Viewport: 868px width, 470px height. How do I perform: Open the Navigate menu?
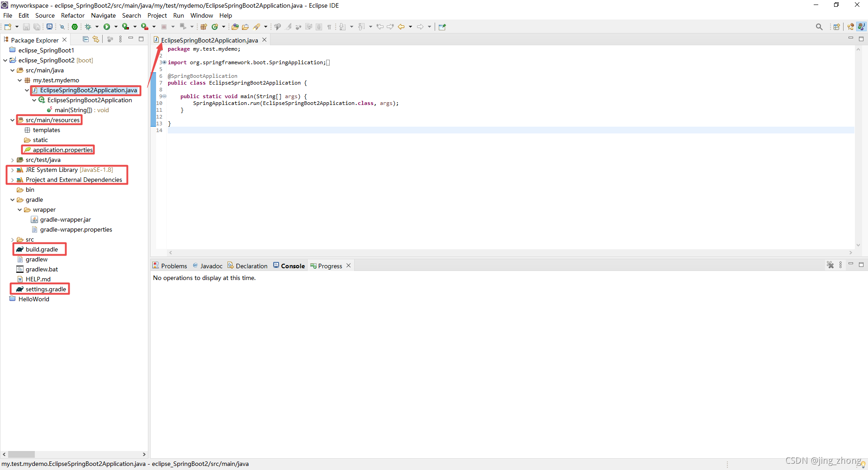(x=103, y=15)
